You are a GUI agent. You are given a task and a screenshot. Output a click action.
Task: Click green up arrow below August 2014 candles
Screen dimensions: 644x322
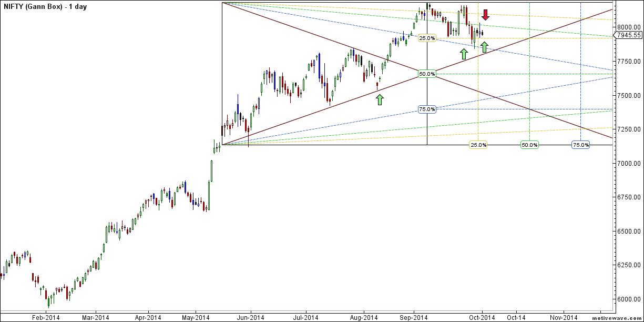tap(379, 99)
